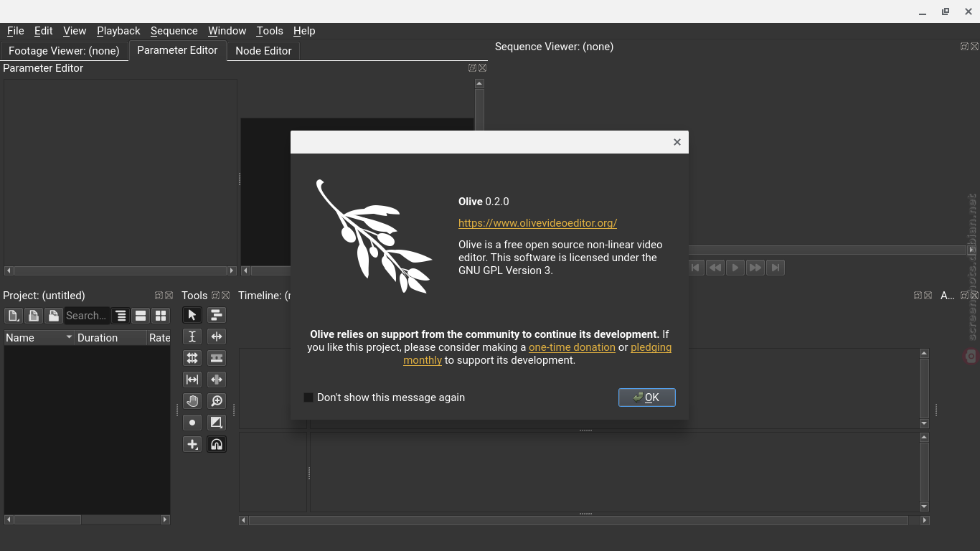Viewport: 980px width, 551px height.
Task: Toggle the Snapping magnet button
Action: click(x=217, y=444)
